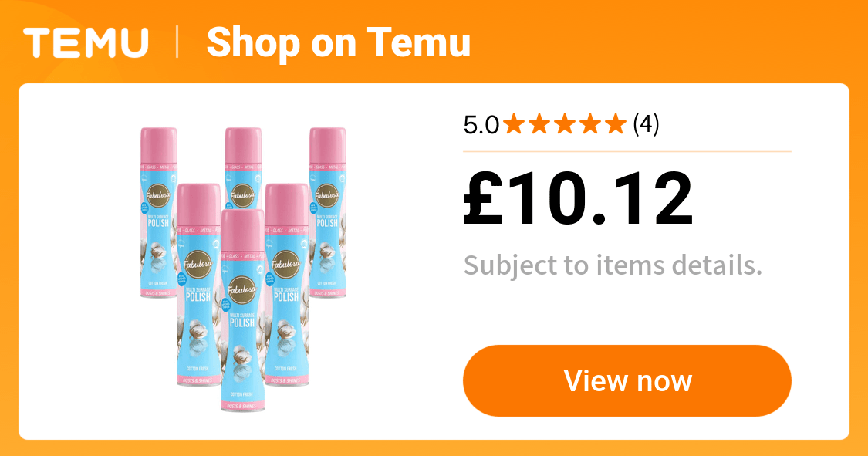Click the Subject to items details note

coord(613,265)
